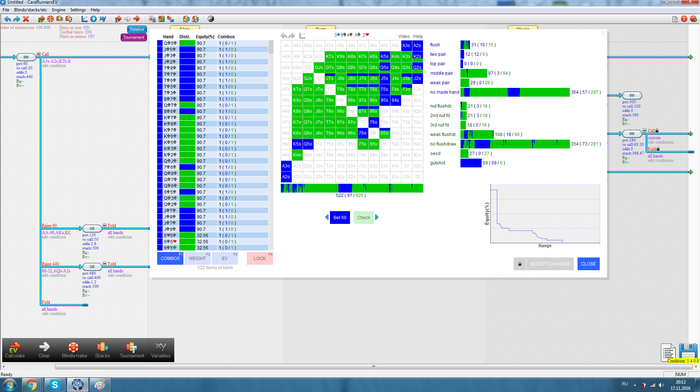700x392 pixels.
Task: Open Variables xy icon in bottom toolbar
Action: (161, 350)
